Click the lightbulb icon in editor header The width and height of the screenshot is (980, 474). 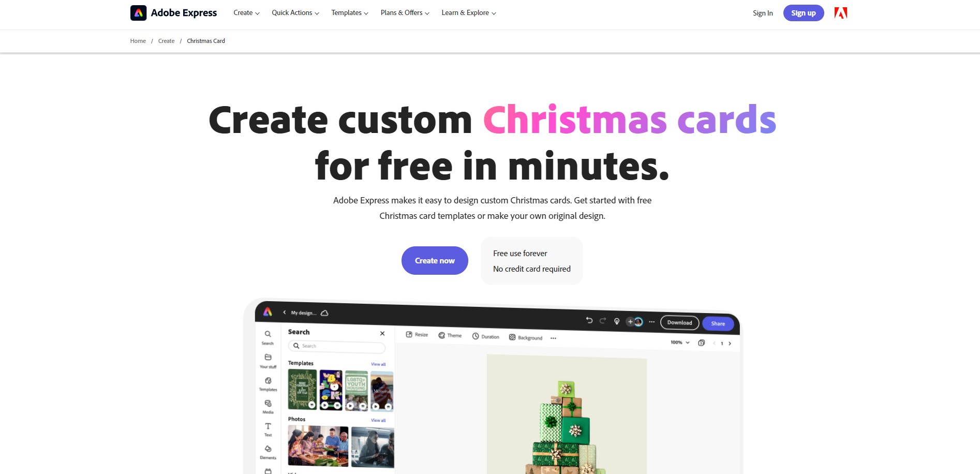point(617,321)
